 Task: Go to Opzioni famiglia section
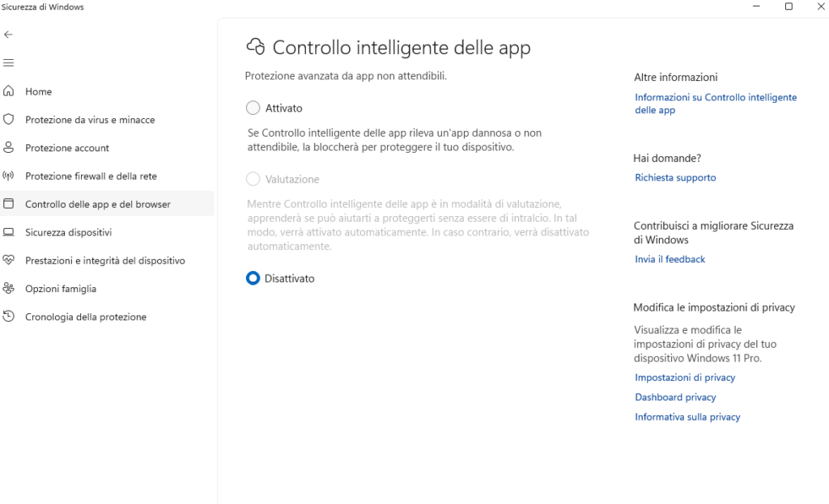(61, 289)
